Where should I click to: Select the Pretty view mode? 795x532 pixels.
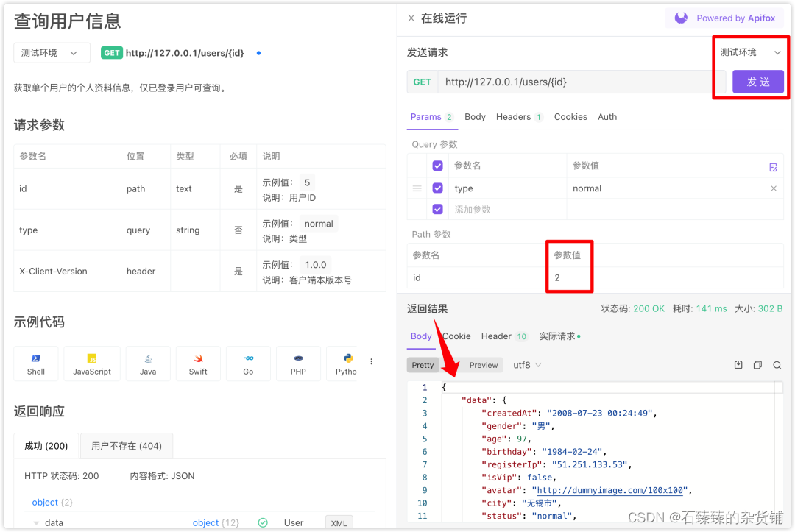click(423, 365)
